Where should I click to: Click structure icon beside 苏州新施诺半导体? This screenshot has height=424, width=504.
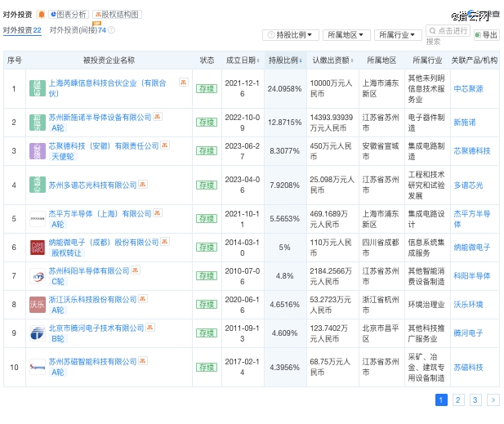pos(158,117)
